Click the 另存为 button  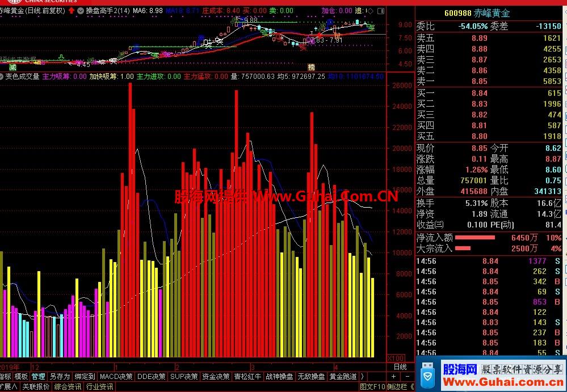click(60, 377)
